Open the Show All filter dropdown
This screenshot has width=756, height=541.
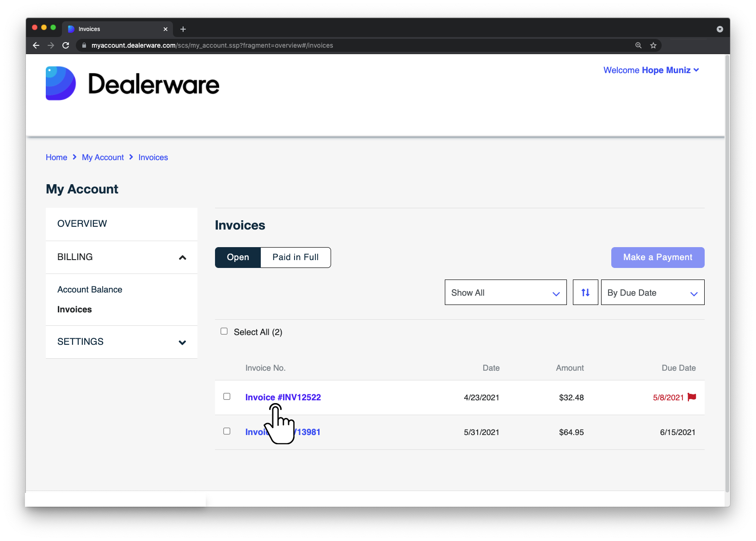coord(505,292)
